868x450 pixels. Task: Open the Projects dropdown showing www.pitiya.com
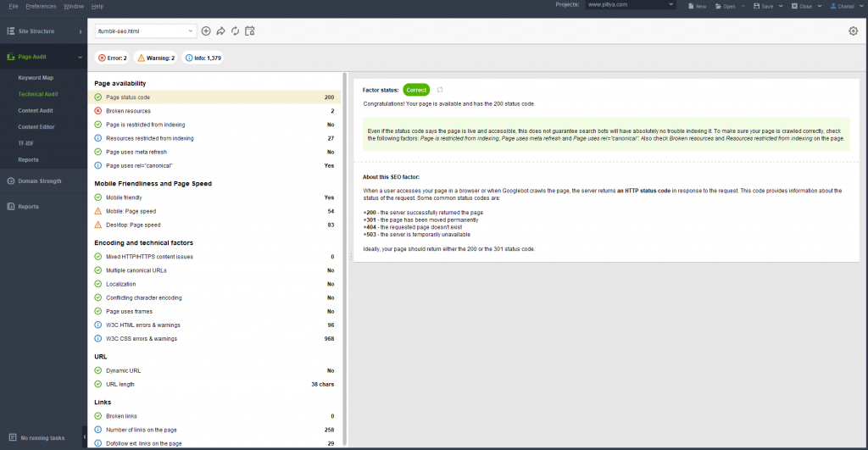click(630, 5)
